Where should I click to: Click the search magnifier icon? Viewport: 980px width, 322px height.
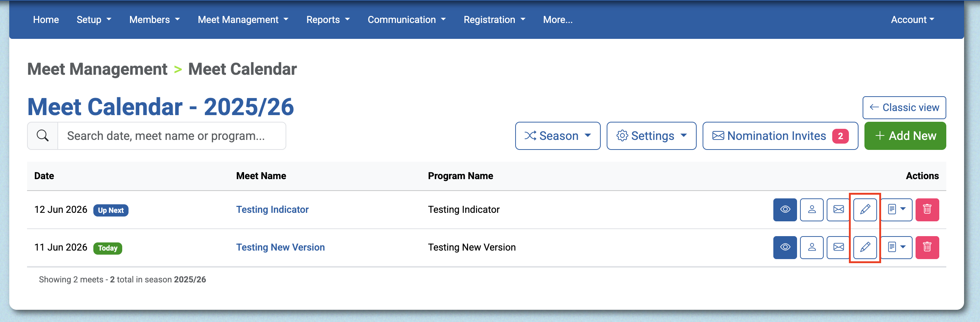(x=43, y=136)
